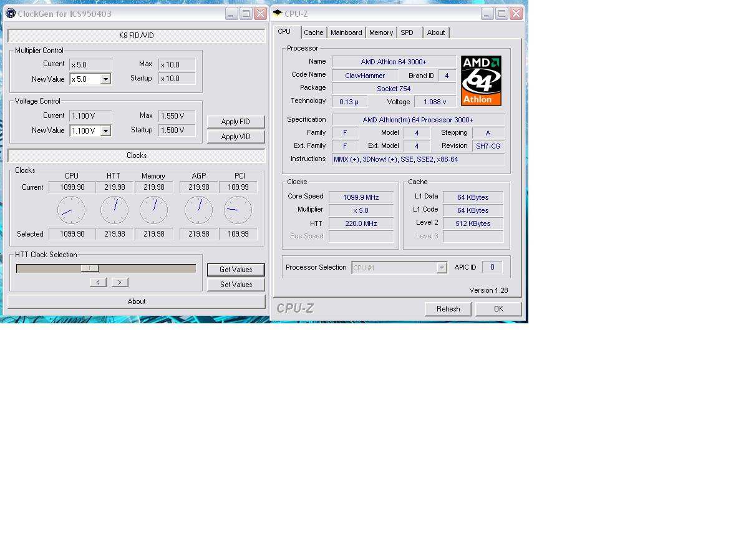Click the Core Speed value 1099.9 MHz
756x558 pixels.
coord(361,197)
